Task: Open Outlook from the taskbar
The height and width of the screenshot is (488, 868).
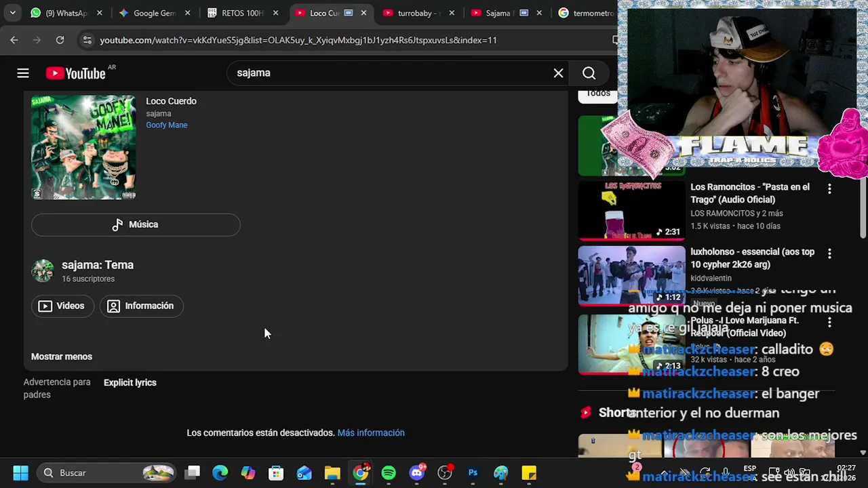Action: coord(304,472)
